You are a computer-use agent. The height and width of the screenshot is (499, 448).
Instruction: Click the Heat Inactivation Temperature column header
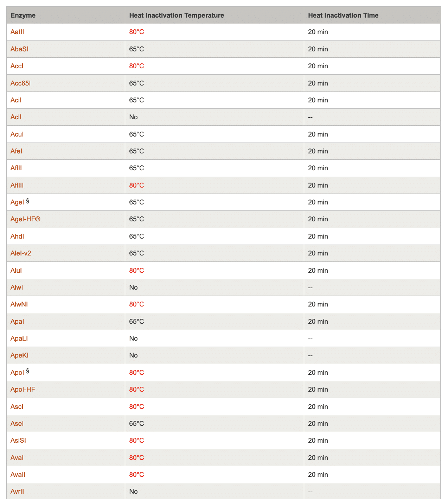[177, 15]
